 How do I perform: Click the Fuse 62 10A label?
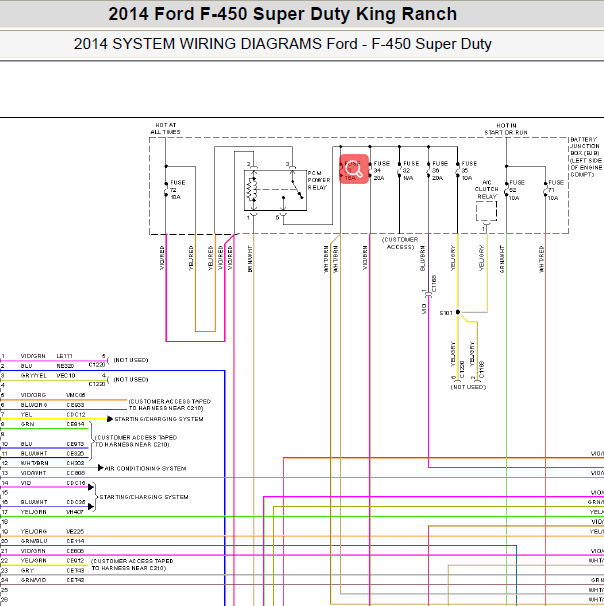click(517, 190)
